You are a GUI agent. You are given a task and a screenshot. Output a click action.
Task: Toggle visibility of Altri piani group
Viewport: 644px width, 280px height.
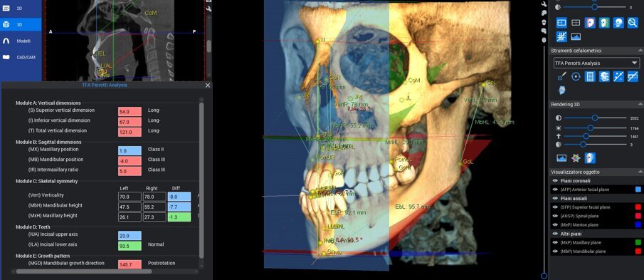pyautogui.click(x=555, y=234)
